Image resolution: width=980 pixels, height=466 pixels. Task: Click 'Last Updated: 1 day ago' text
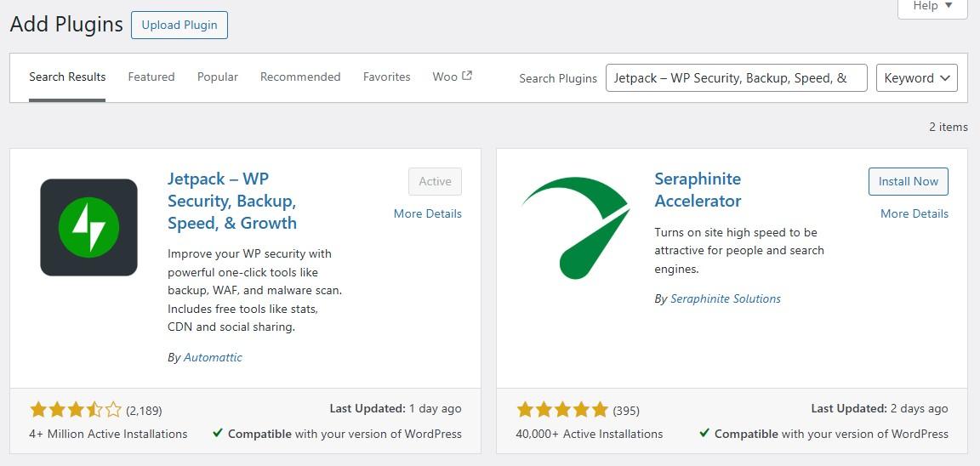coord(396,408)
